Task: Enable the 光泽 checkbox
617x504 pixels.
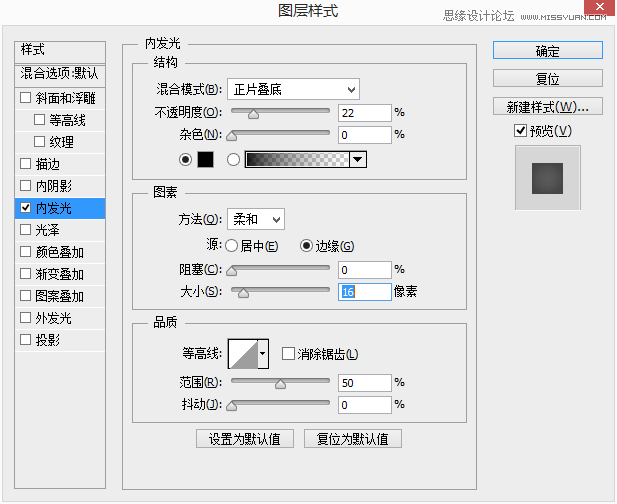Action: tap(26, 230)
